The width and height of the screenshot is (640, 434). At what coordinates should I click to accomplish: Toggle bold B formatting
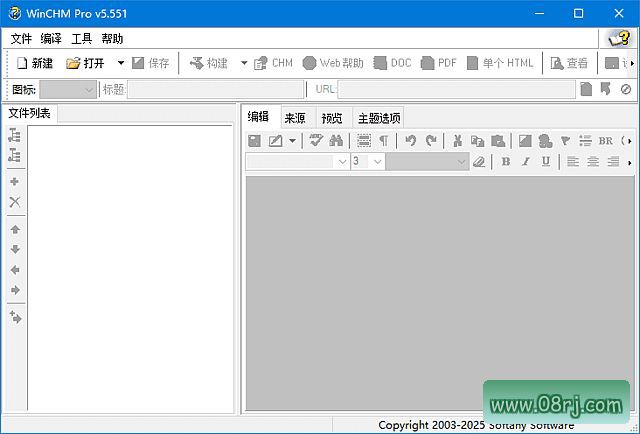tap(506, 162)
